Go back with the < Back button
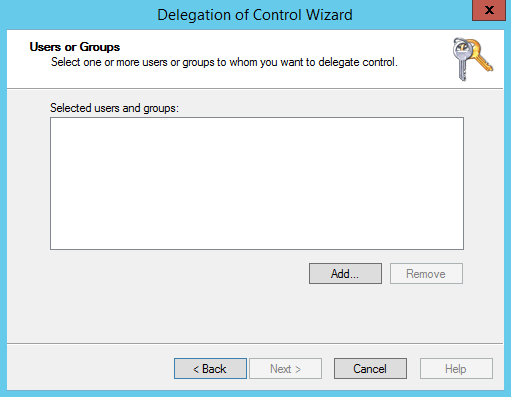This screenshot has height=397, width=511. (x=210, y=369)
